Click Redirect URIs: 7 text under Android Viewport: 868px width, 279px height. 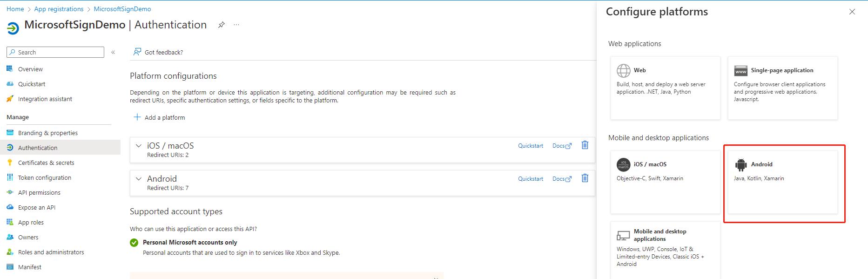[168, 188]
